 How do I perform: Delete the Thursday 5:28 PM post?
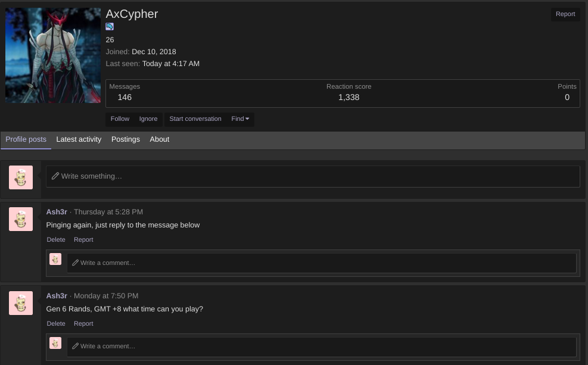click(56, 240)
